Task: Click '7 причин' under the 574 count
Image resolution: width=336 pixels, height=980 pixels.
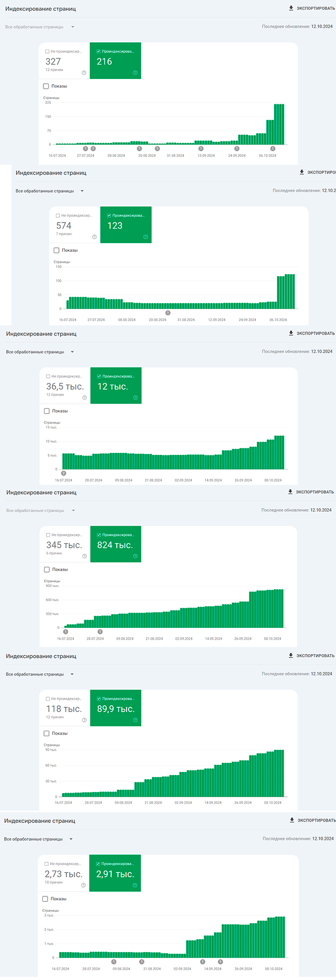Action: [64, 234]
